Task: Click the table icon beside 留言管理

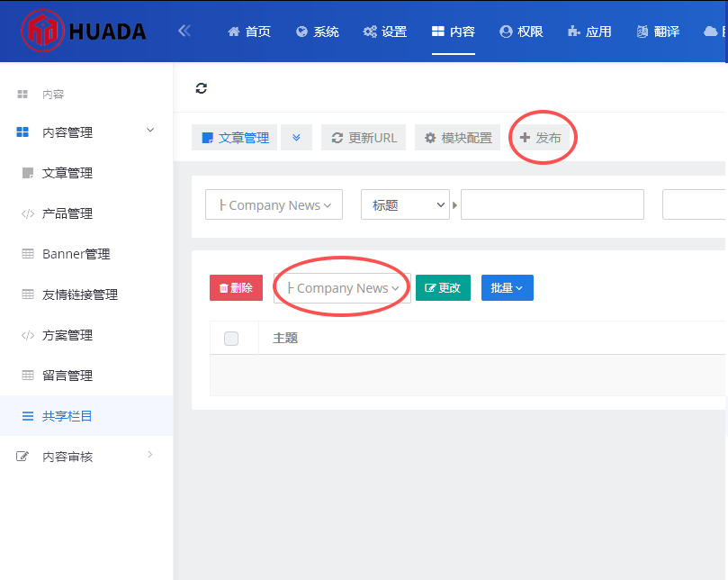Action: tap(28, 375)
